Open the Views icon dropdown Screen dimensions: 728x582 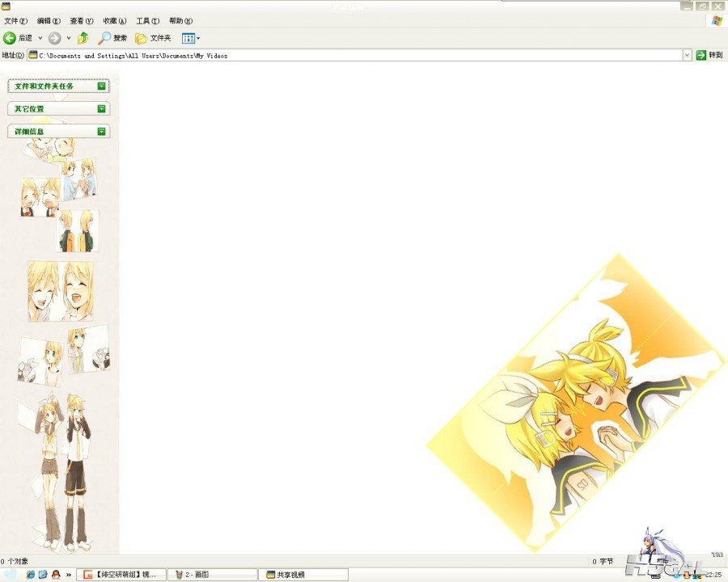tap(191, 38)
